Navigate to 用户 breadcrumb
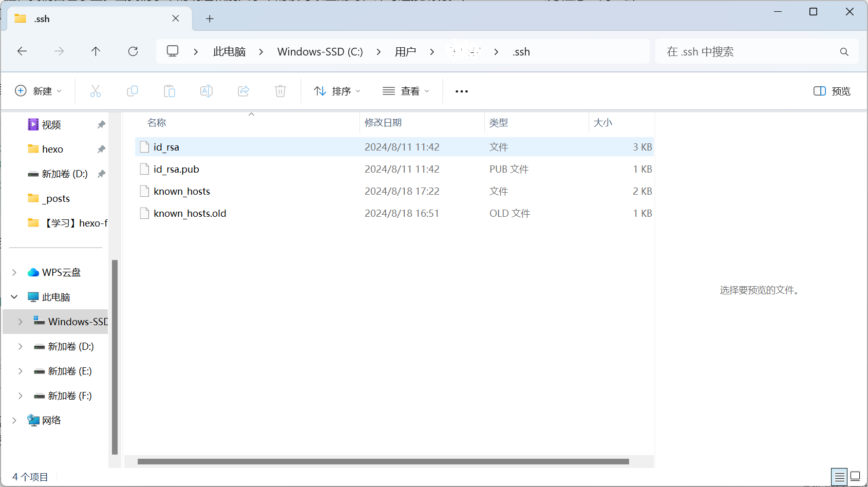 coord(405,52)
